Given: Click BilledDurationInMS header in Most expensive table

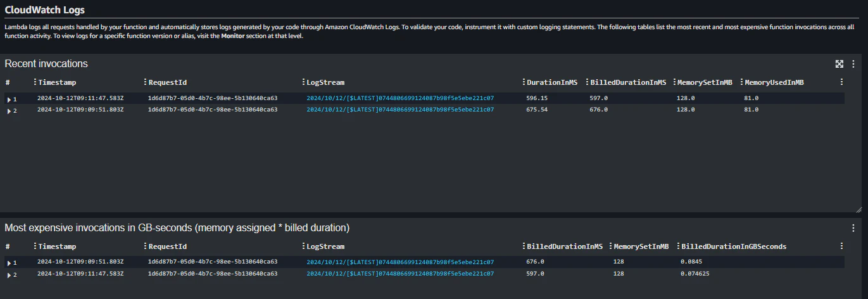Looking at the screenshot, I should click(x=565, y=246).
